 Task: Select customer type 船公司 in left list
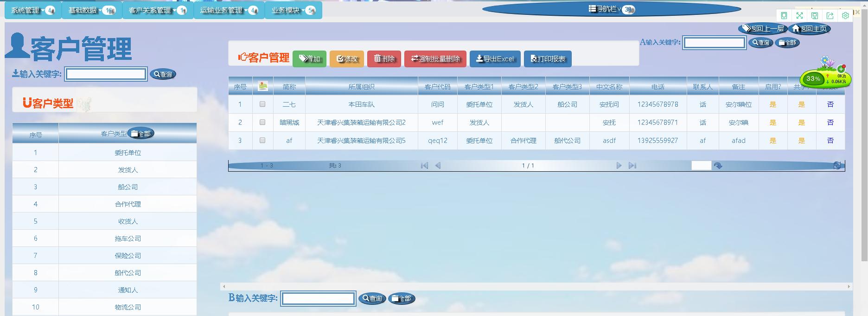click(128, 187)
